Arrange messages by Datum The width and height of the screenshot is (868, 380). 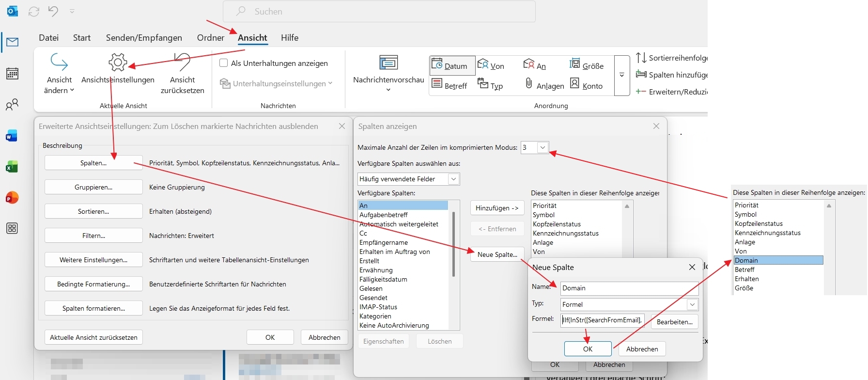click(452, 66)
